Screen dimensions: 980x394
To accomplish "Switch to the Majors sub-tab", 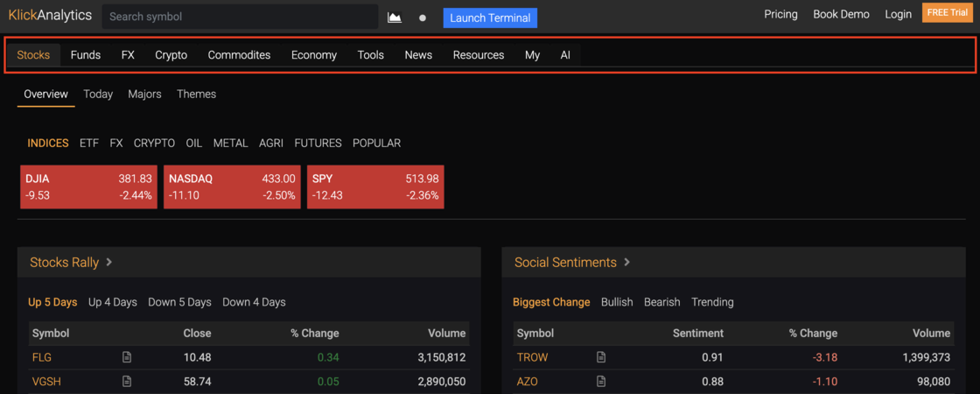I will click(144, 94).
